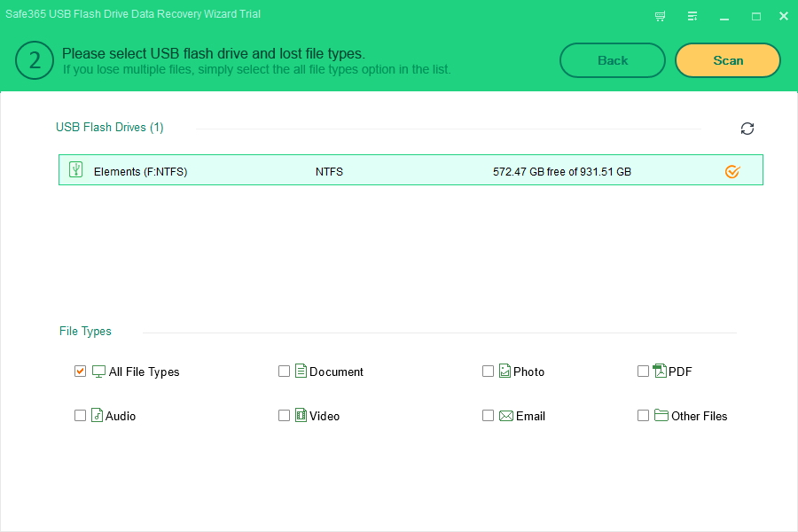Click the Scan button
The height and width of the screenshot is (532, 798).
[x=728, y=60]
